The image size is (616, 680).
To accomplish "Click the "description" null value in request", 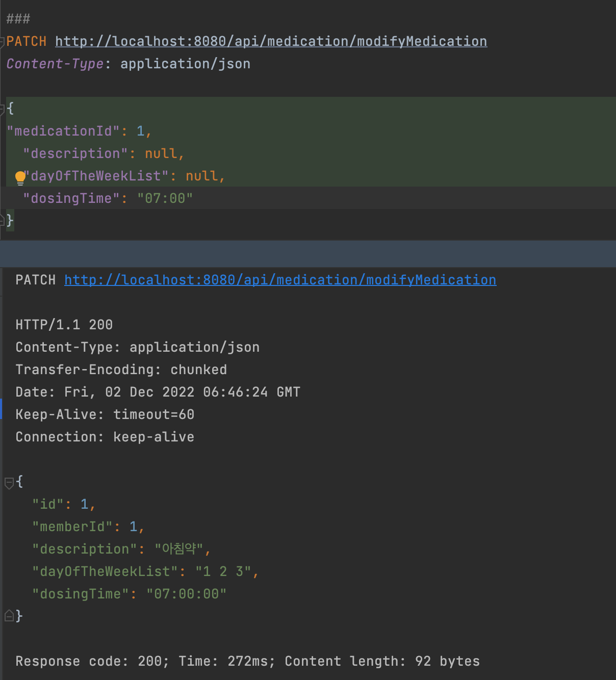I will (x=161, y=153).
